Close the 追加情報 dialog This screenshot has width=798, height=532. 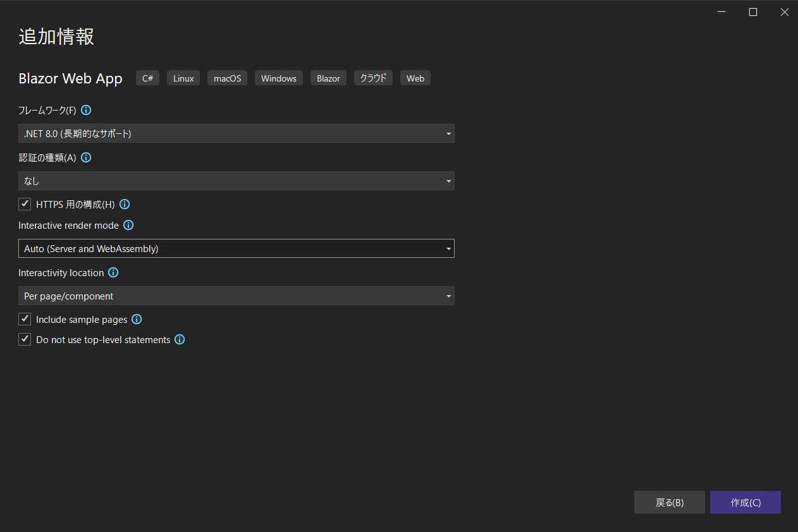click(x=784, y=12)
